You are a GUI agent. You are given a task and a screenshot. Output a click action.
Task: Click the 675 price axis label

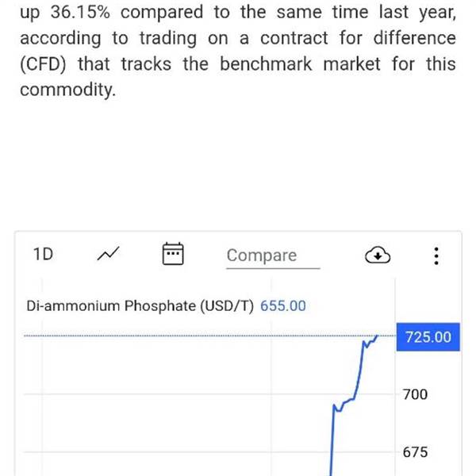tap(415, 452)
